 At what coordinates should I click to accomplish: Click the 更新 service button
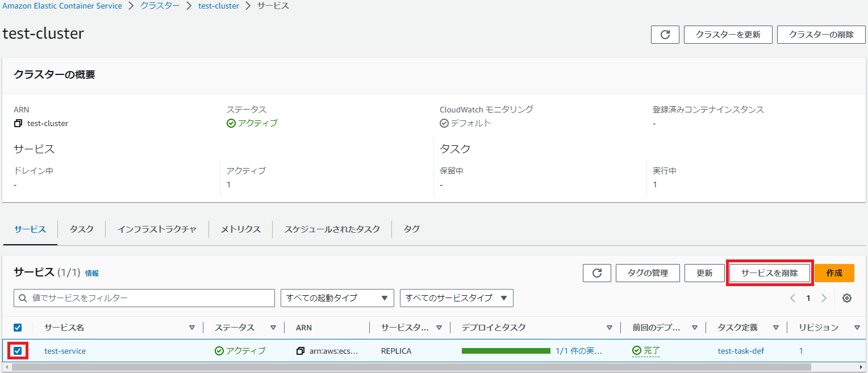pyautogui.click(x=704, y=273)
